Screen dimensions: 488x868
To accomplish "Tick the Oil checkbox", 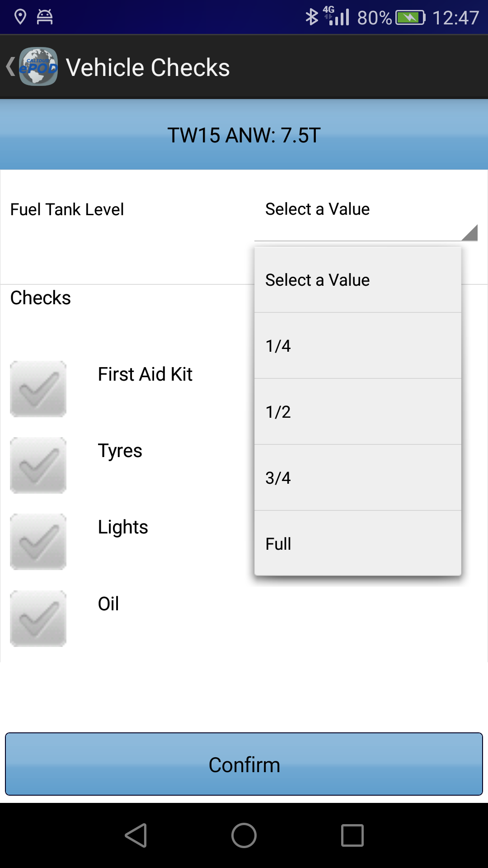I will pyautogui.click(x=38, y=618).
